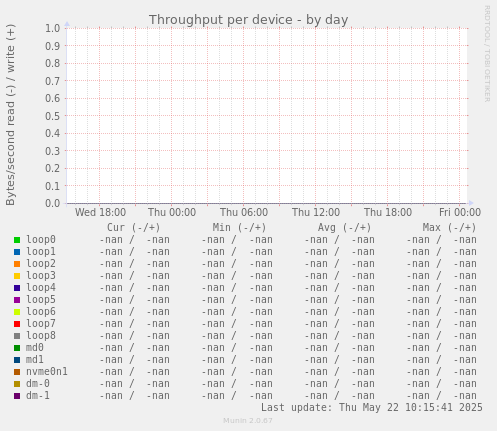Click the Munin 2.0.67 version footer
The width and height of the screenshot is (497, 431).
point(248,421)
